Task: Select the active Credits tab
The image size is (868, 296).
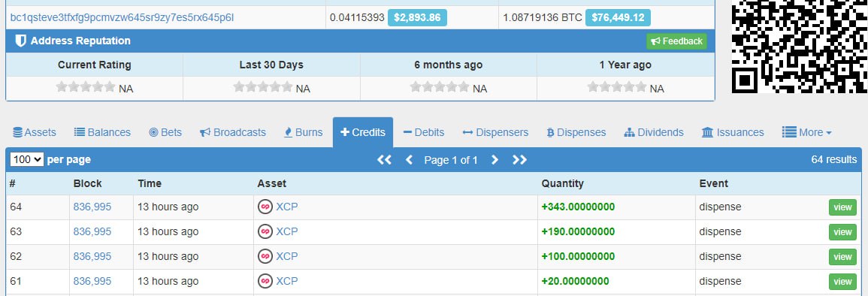Action: point(363,132)
